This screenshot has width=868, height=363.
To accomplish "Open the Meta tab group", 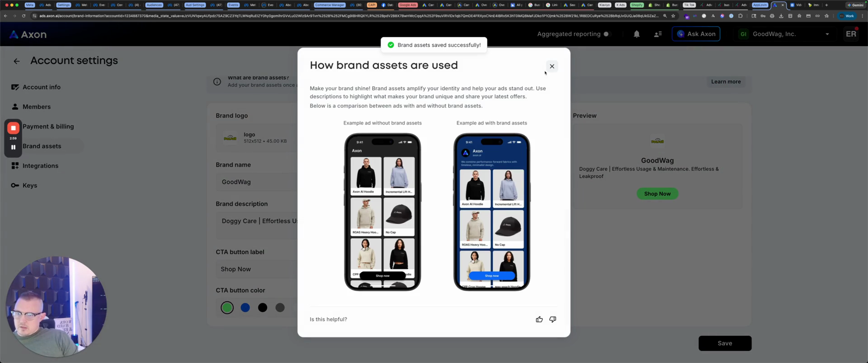I will [x=30, y=5].
